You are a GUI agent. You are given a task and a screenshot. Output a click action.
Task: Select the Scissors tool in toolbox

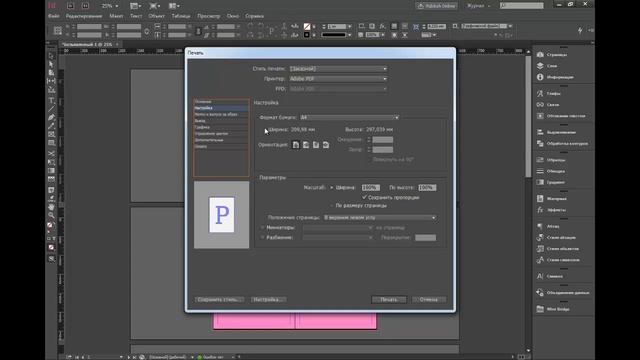pos(51,153)
